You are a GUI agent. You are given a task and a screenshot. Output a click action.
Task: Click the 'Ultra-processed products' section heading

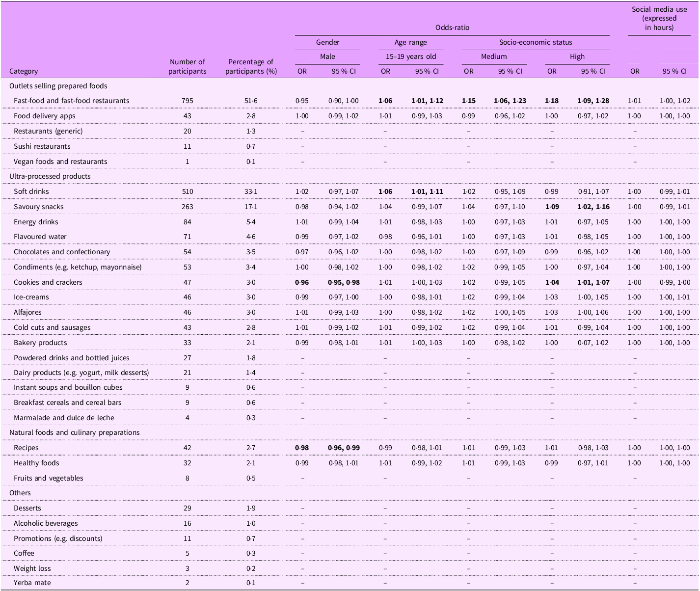(x=50, y=176)
